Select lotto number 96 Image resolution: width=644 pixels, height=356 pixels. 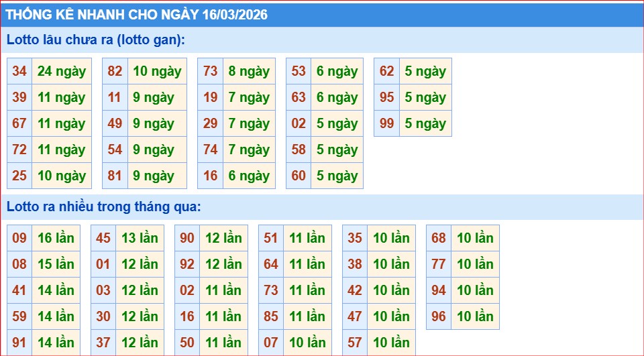point(439,316)
